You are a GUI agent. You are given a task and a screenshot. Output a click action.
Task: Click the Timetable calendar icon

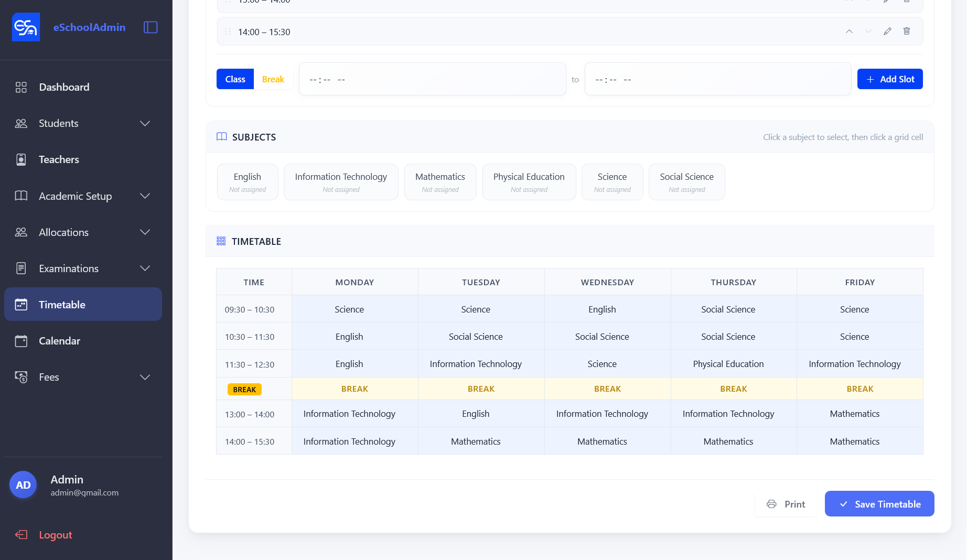tap(21, 304)
